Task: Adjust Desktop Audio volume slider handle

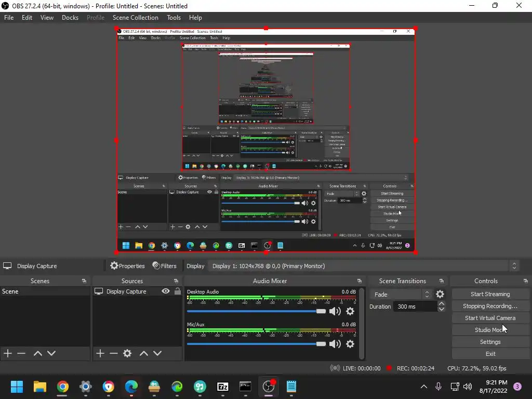Action: tap(321, 311)
